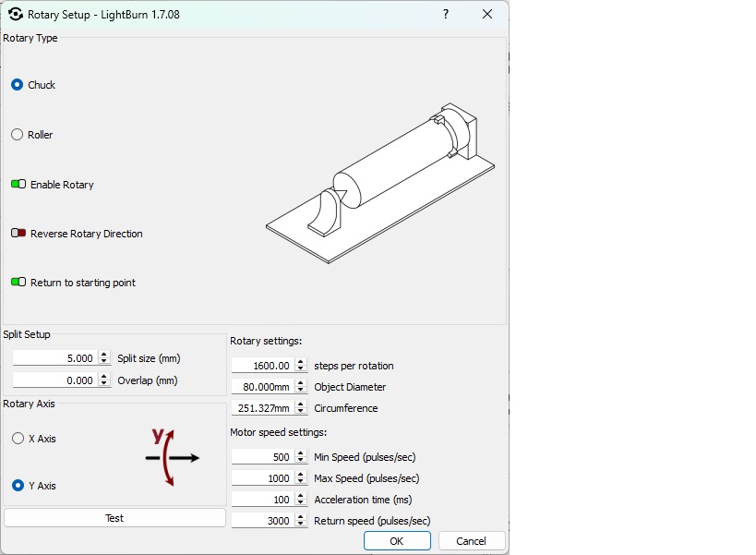756x555 pixels.
Task: Click the chuck rotary illustration
Action: tap(380, 183)
